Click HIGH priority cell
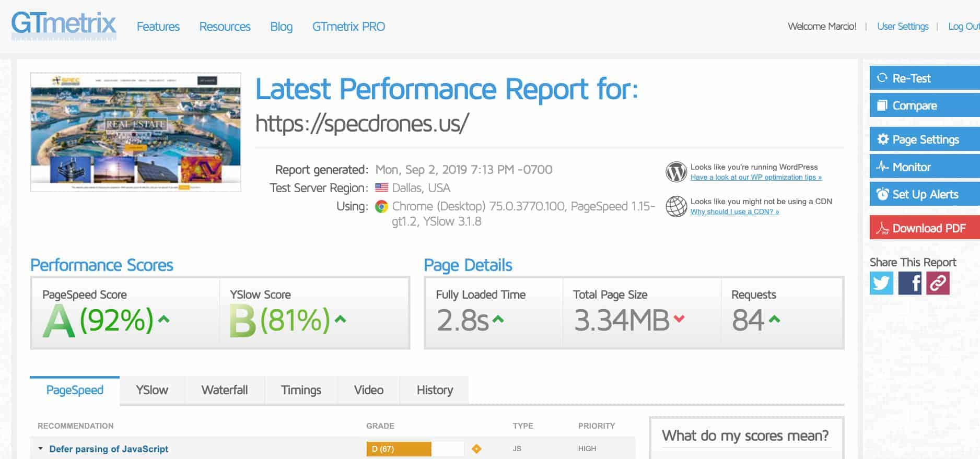 point(587,449)
